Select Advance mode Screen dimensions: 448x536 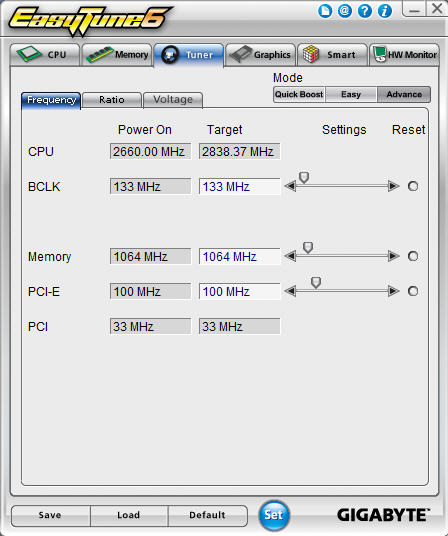click(404, 94)
